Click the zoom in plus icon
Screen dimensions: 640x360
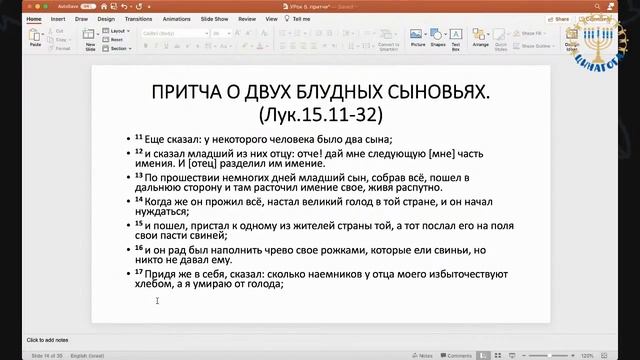pos(573,356)
